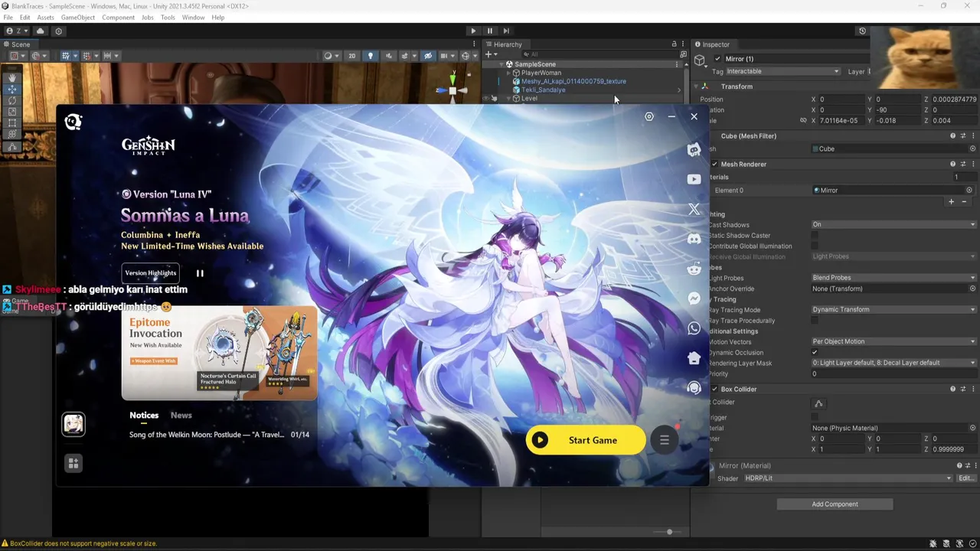
Task: Open the YouTube icon in Genshin launcher
Action: coord(694,179)
